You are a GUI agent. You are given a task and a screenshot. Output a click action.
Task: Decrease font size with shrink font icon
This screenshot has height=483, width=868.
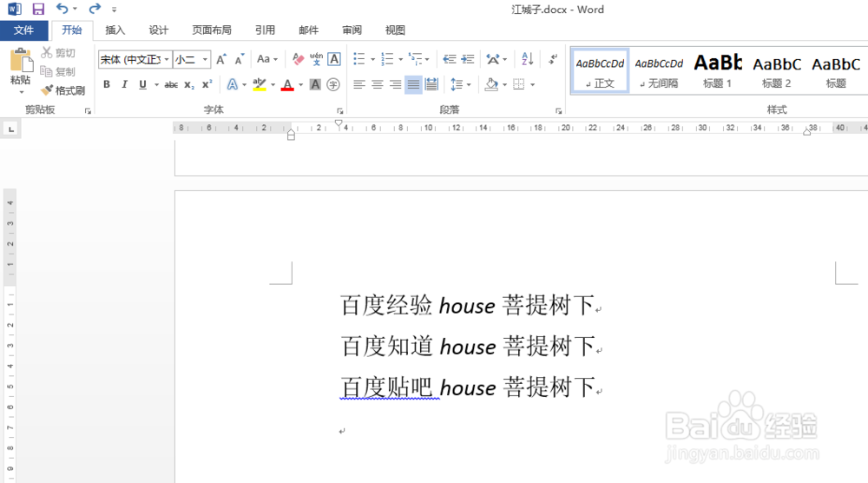point(240,59)
